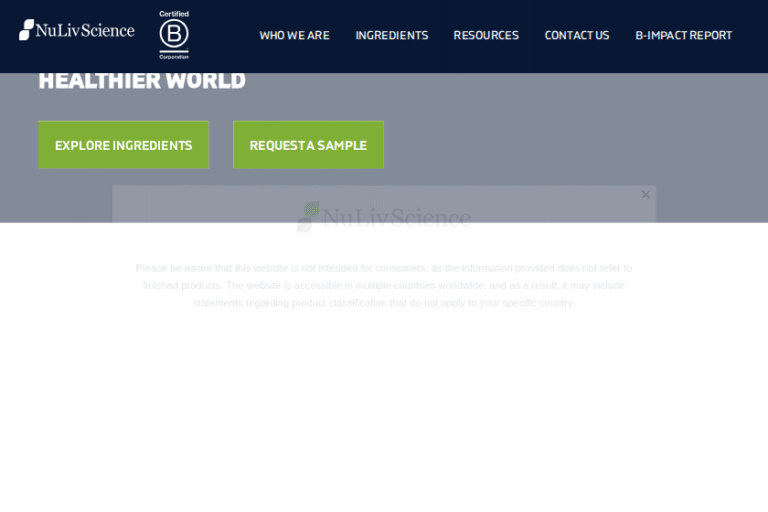Image resolution: width=768 pixels, height=512 pixels.
Task: Open the Who We Are menu
Action: [x=294, y=35]
